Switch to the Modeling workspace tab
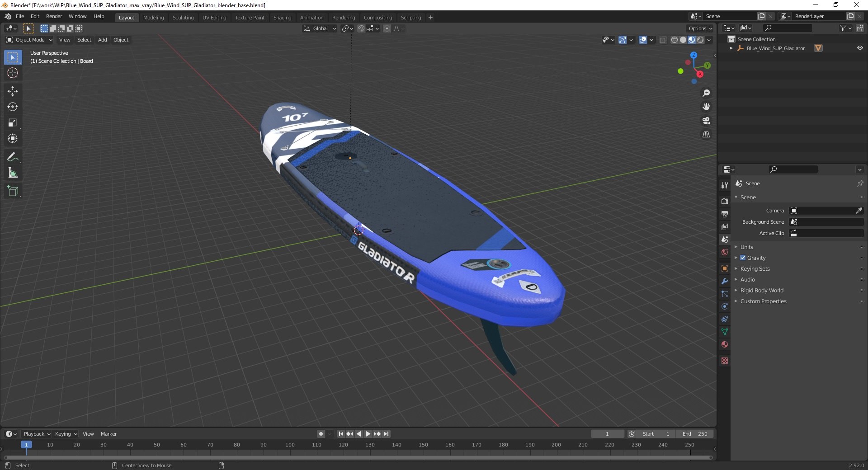 click(x=153, y=18)
